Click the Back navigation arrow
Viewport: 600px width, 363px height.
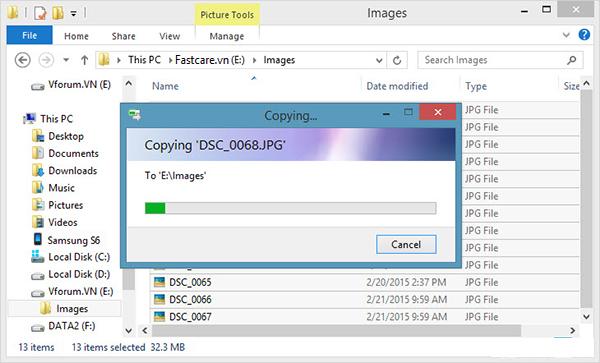click(x=23, y=60)
